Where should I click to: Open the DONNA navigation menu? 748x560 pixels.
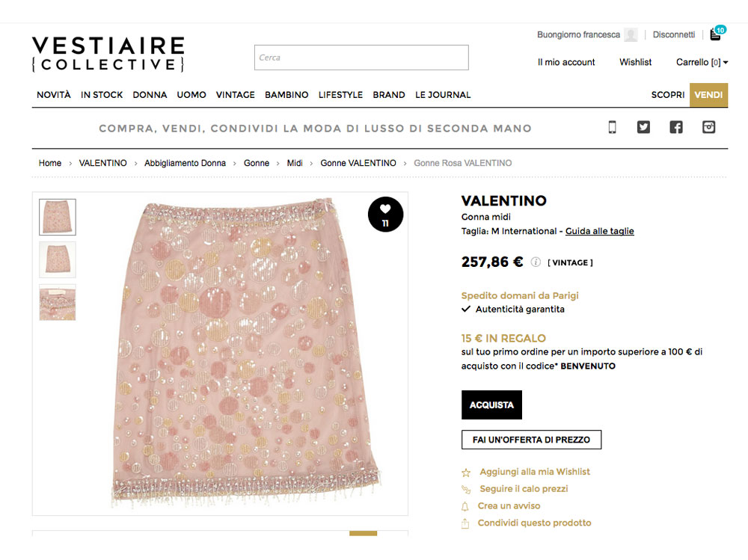click(150, 95)
